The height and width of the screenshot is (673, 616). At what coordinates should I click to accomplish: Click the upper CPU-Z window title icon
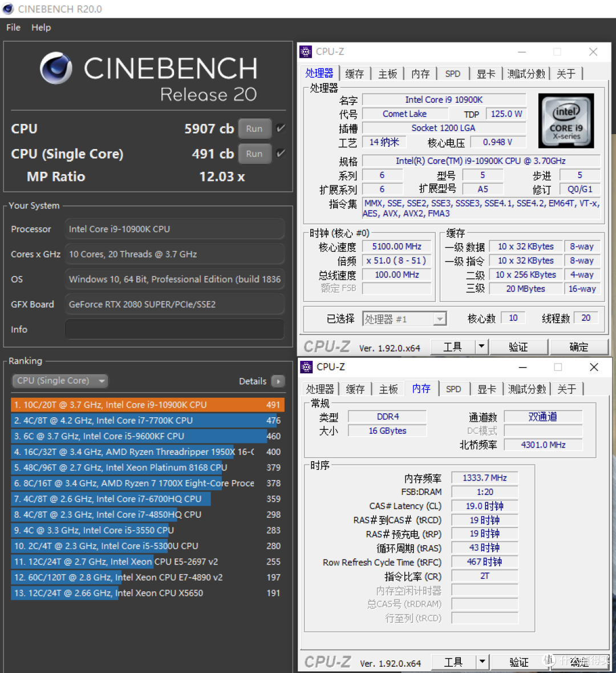[305, 51]
